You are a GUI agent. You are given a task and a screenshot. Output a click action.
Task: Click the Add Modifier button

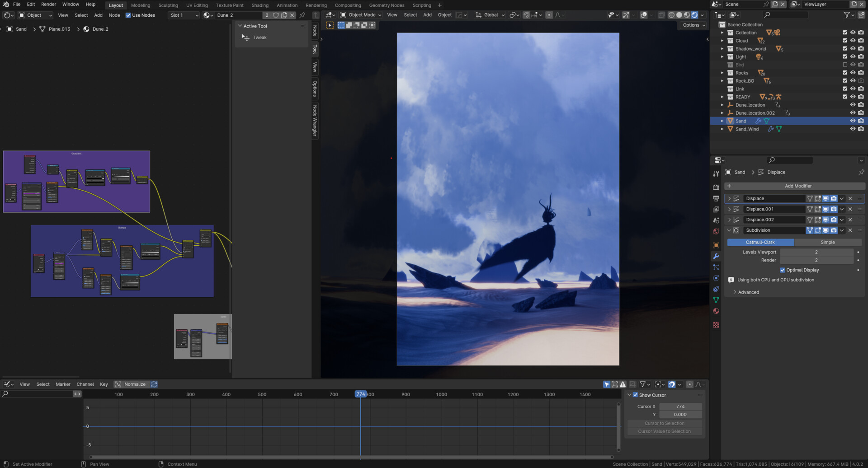[x=798, y=186]
